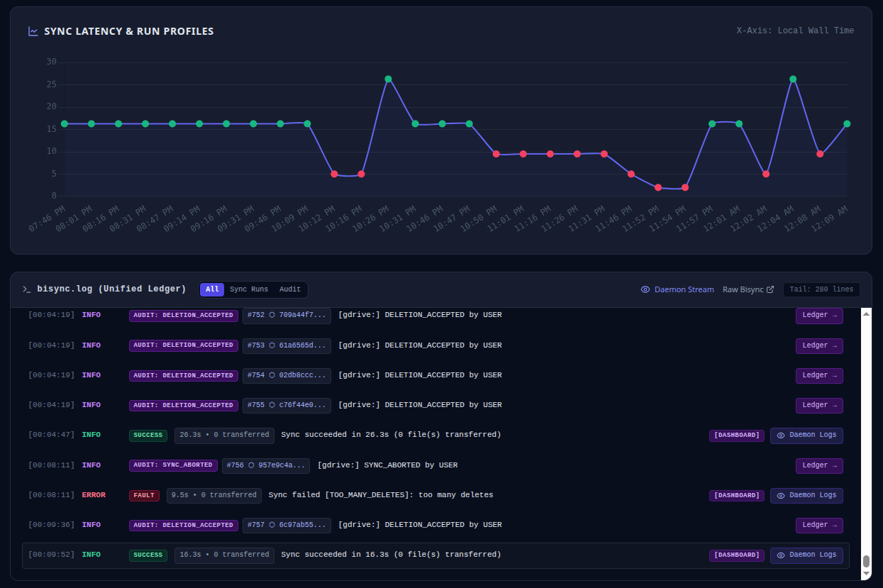The image size is (883, 588).
Task: Click the chart icon beside Sync Latency title
Action: pos(33,31)
